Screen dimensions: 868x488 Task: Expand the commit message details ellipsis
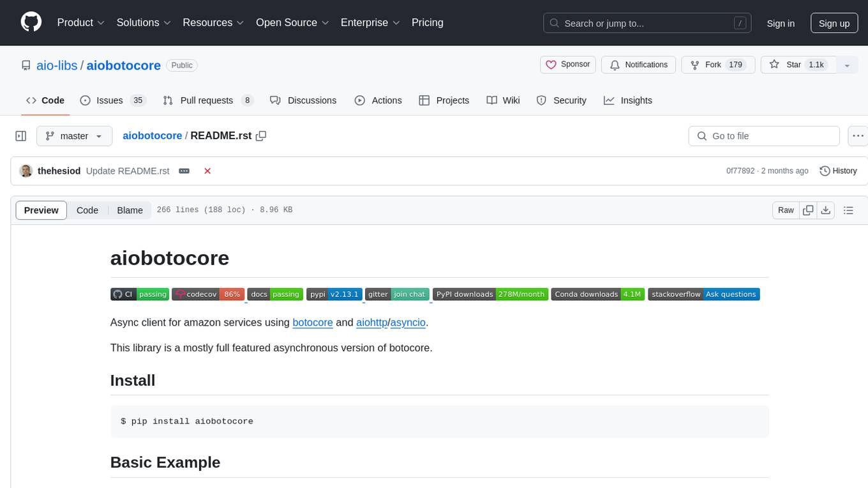point(184,171)
